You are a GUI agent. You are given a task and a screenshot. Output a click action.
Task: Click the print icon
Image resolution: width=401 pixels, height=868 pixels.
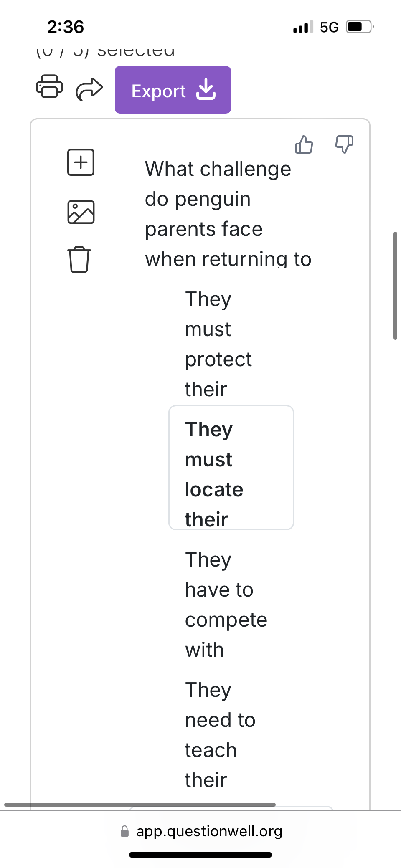click(x=49, y=86)
